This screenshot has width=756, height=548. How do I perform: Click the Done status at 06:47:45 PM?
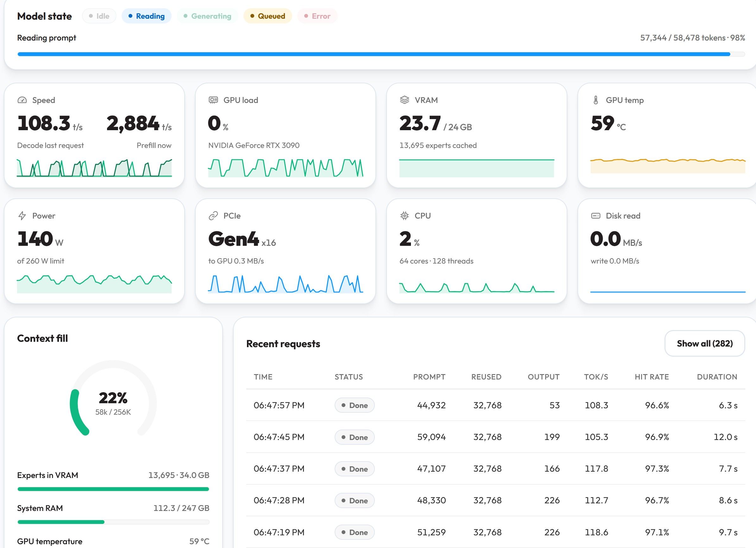coord(355,437)
